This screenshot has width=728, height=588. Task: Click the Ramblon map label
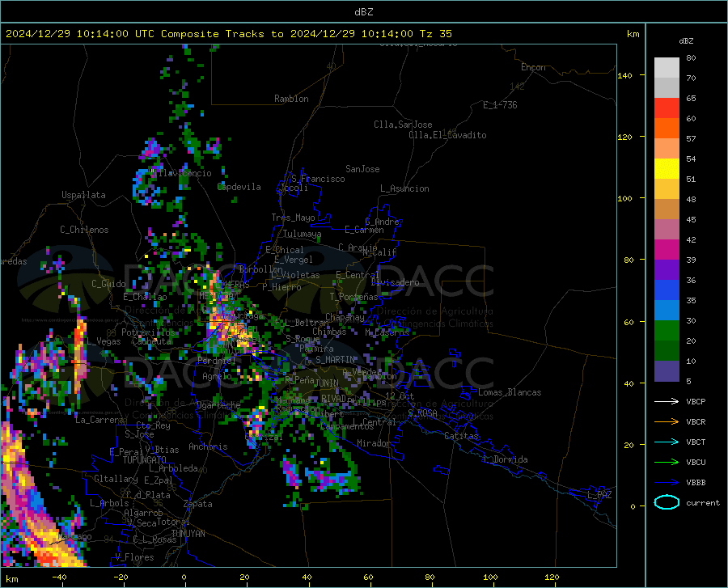[291, 99]
